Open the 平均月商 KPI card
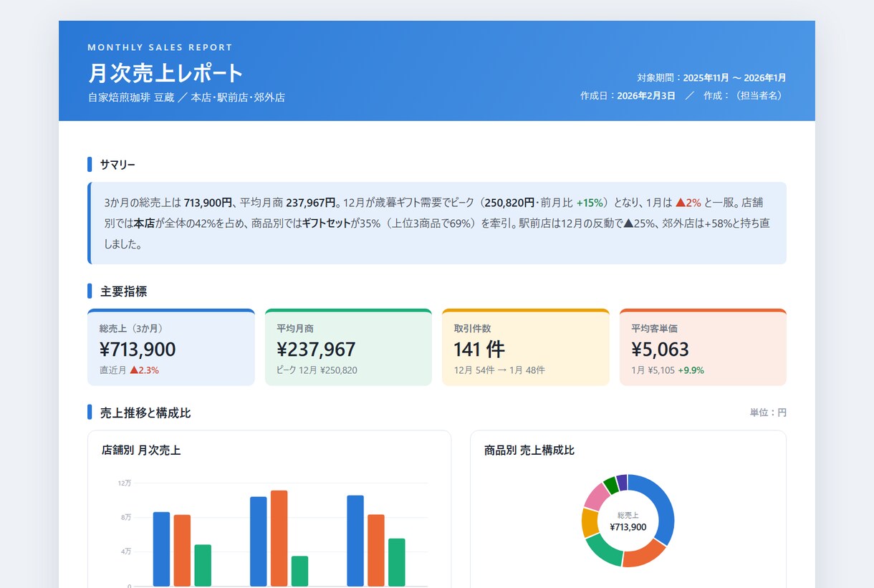The image size is (874, 588). click(x=348, y=347)
